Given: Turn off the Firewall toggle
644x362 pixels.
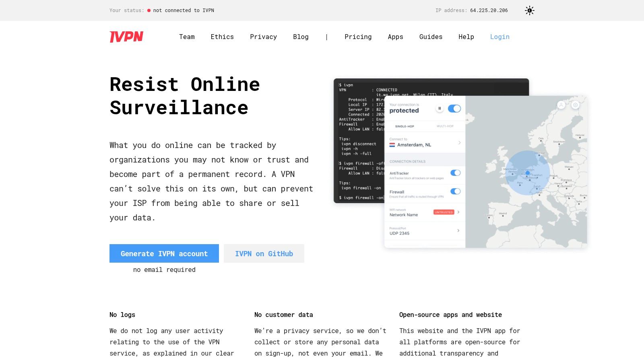Looking at the screenshot, I should 455,191.
